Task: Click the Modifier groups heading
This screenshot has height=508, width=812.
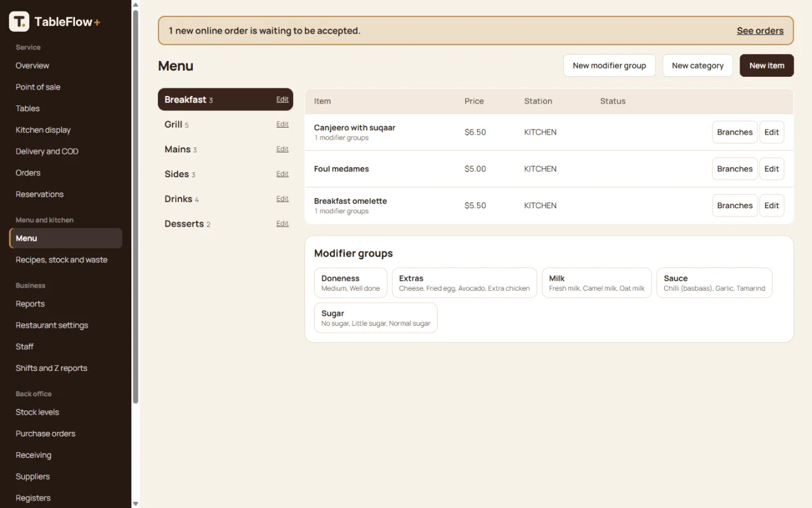Action: pos(353,253)
